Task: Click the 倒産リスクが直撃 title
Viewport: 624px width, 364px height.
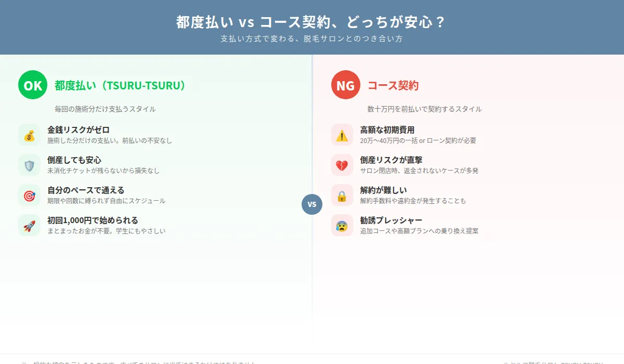Action: coord(391,160)
